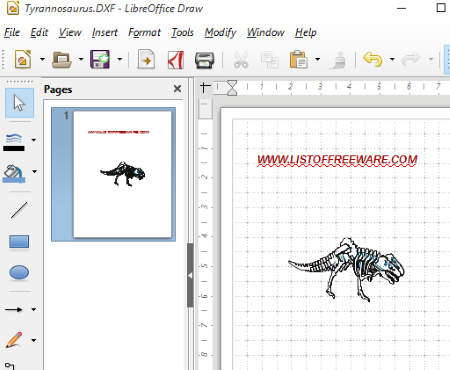Open the Window menu
Image resolution: width=450 pixels, height=370 pixels.
pos(266,33)
